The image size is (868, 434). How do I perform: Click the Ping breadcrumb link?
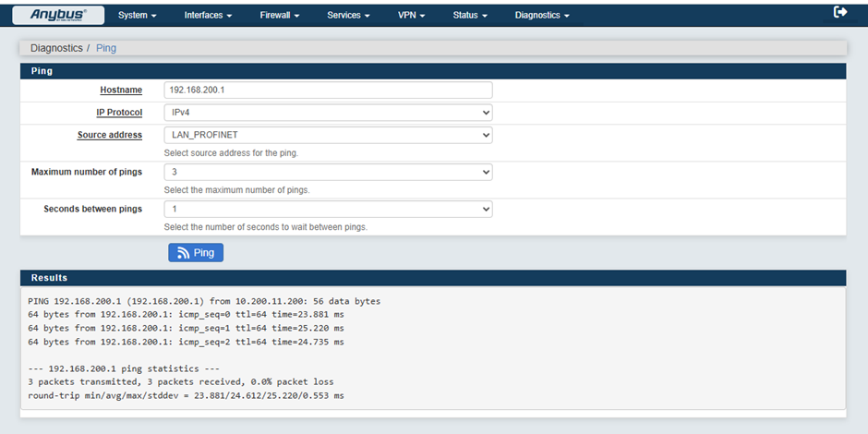tap(106, 48)
